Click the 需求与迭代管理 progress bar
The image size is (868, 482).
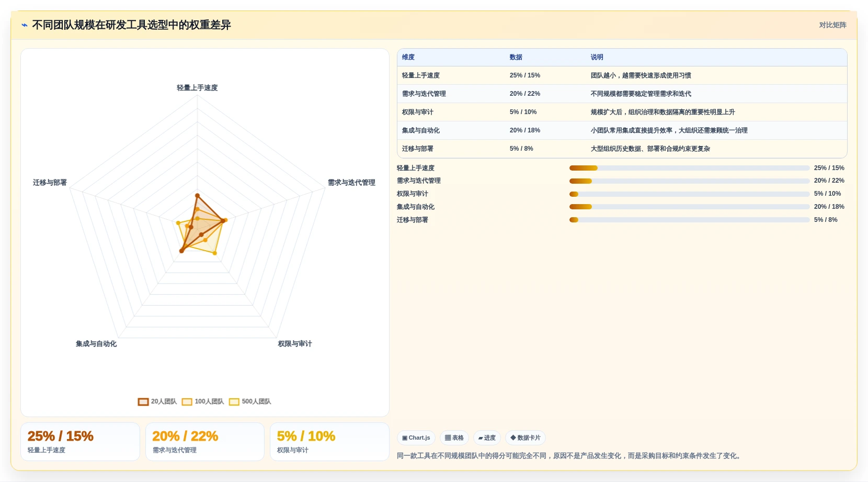click(x=689, y=181)
